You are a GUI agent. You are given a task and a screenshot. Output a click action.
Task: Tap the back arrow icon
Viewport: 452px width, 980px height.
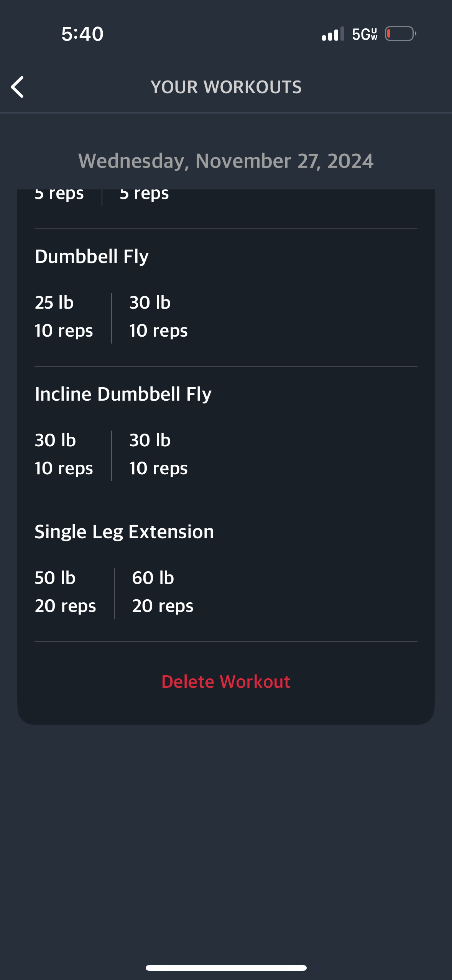click(x=17, y=87)
